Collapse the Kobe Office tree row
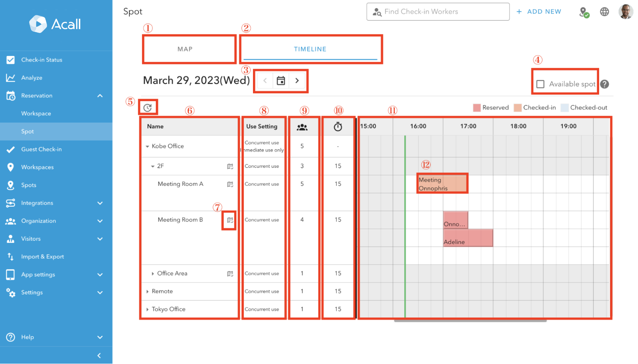 click(x=147, y=146)
